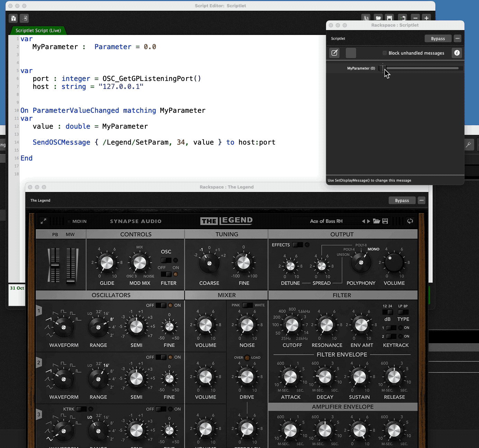Click Bypass button in Scriptlet window
This screenshot has width=479, height=448.
(438, 38)
